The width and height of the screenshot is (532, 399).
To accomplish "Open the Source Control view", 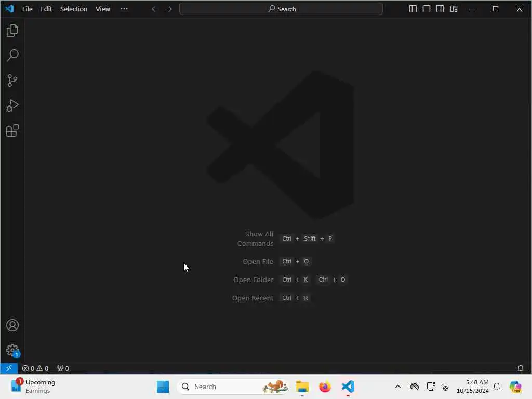I will tap(12, 81).
